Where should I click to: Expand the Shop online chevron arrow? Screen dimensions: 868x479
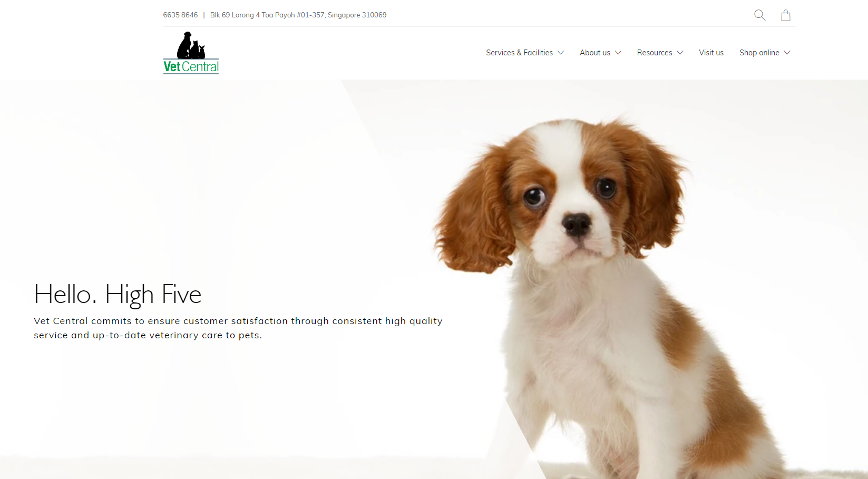[787, 53]
